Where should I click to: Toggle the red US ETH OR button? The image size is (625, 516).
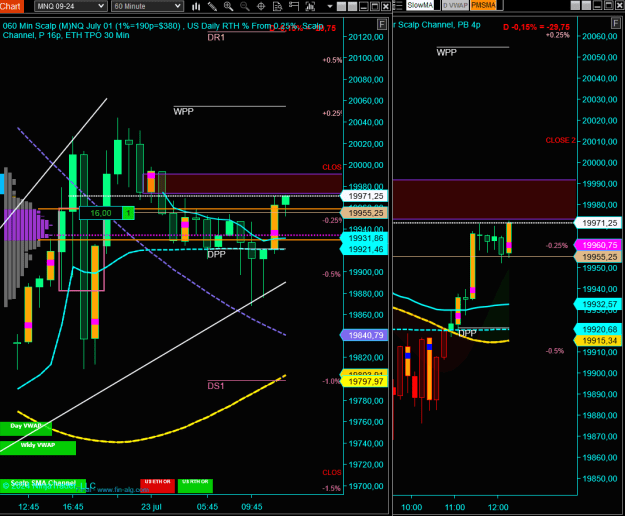157,486
